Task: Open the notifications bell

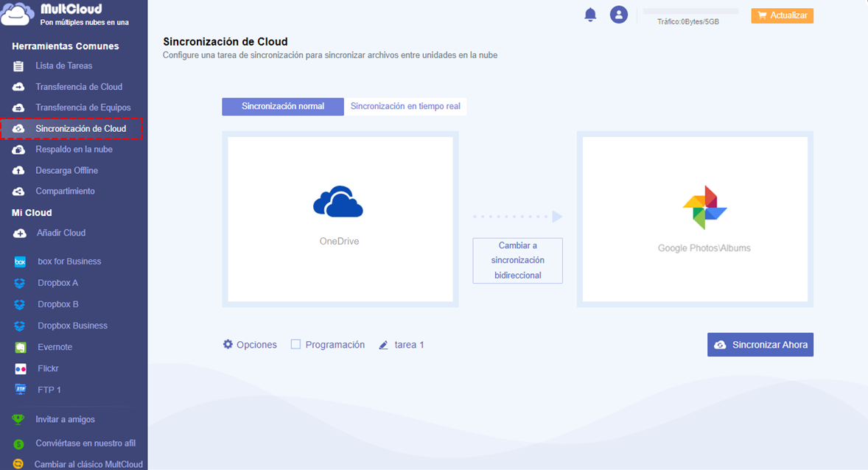Action: click(591, 15)
